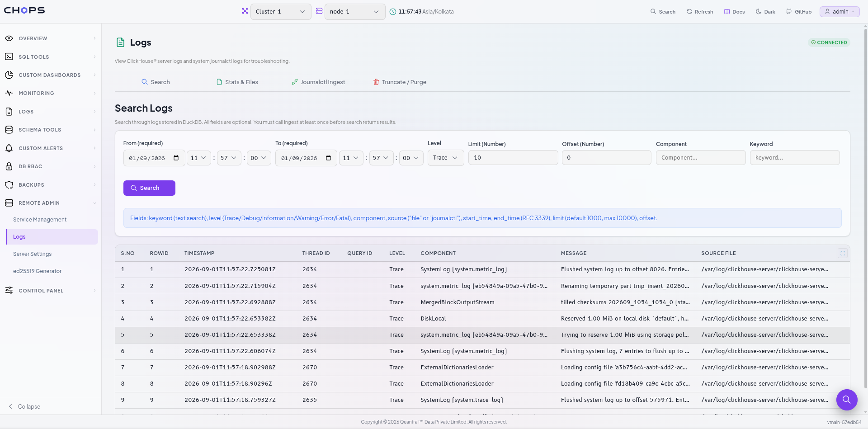
Task: Open Docs link in header
Action: point(734,12)
